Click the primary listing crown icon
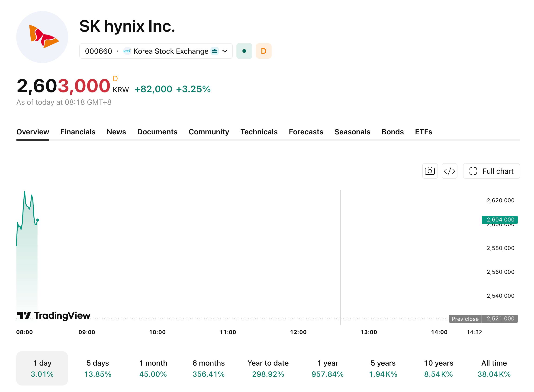 (215, 51)
